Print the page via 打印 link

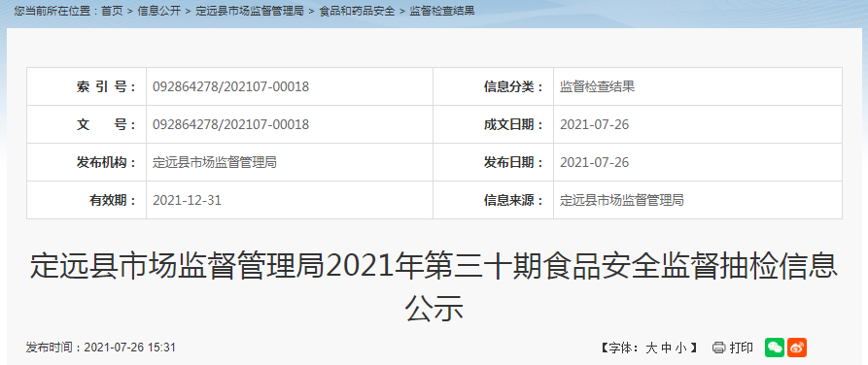tap(741, 348)
